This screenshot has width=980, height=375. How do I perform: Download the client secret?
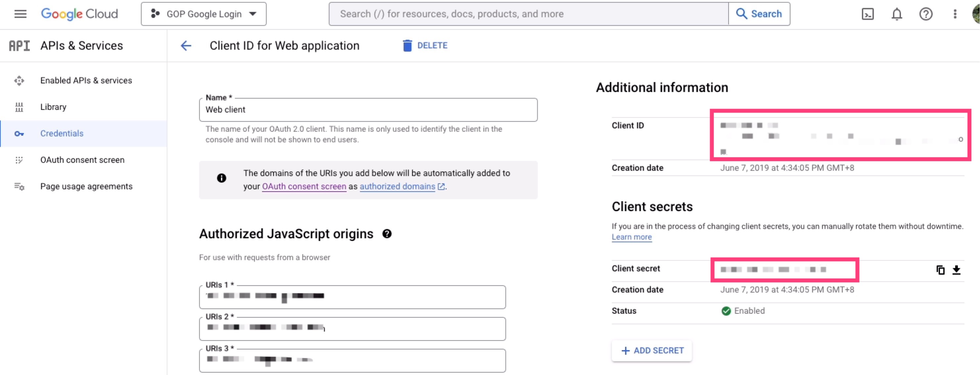coord(957,270)
